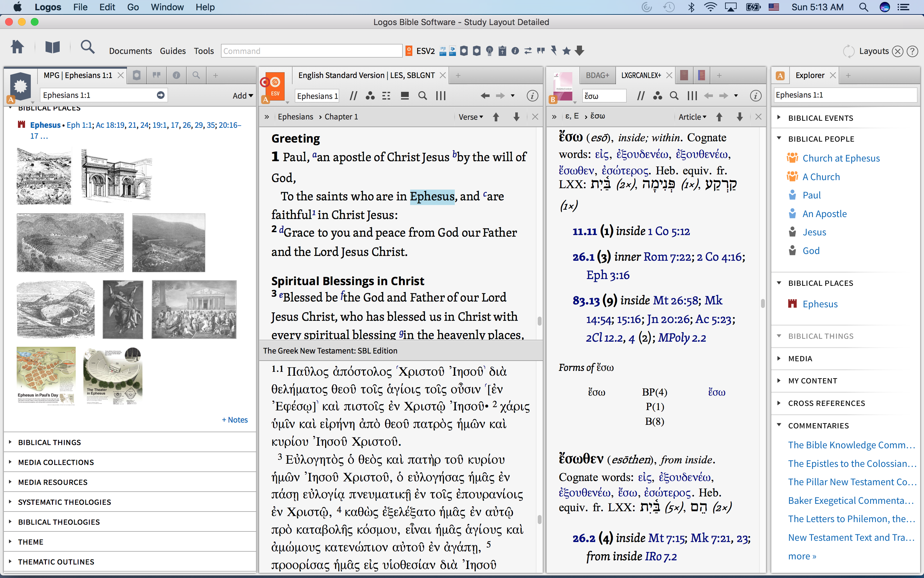Click the ESV2 shortcut in the toolbar

point(420,51)
